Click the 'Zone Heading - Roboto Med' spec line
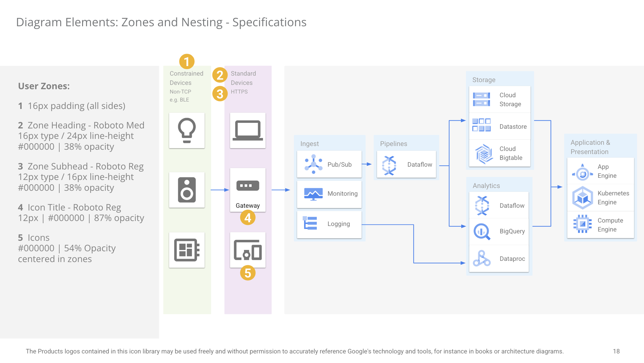This screenshot has width=644, height=363. pyautogui.click(x=81, y=125)
